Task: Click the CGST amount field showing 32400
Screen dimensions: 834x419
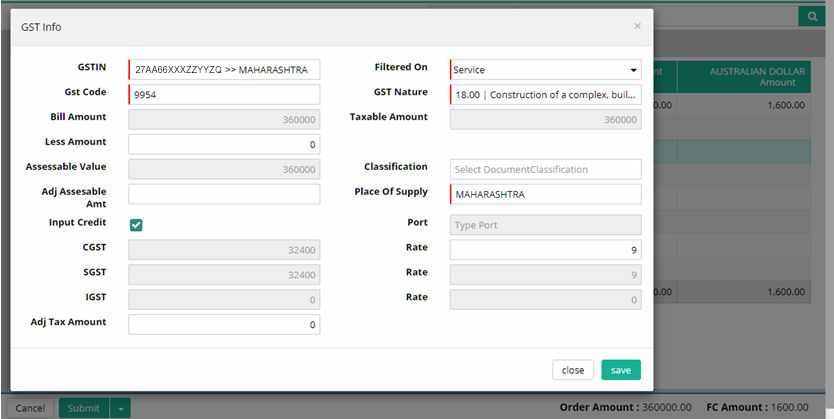Action: coord(224,250)
